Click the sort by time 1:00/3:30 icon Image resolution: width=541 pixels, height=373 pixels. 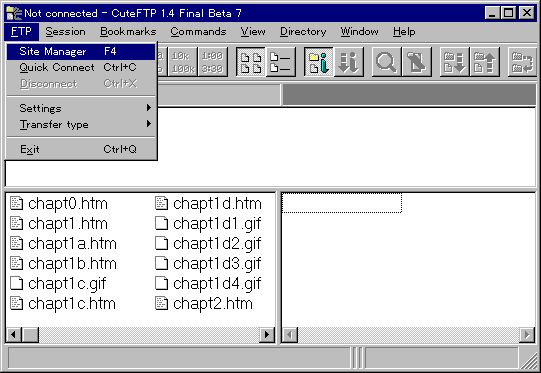coord(213,62)
